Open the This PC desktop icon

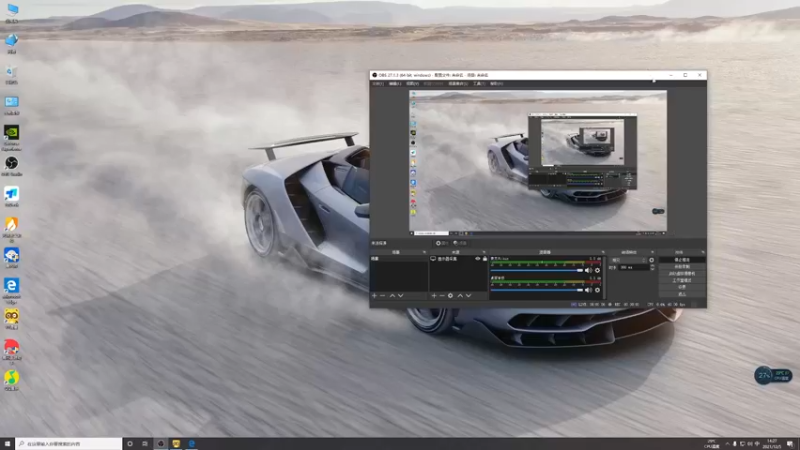[x=11, y=13]
